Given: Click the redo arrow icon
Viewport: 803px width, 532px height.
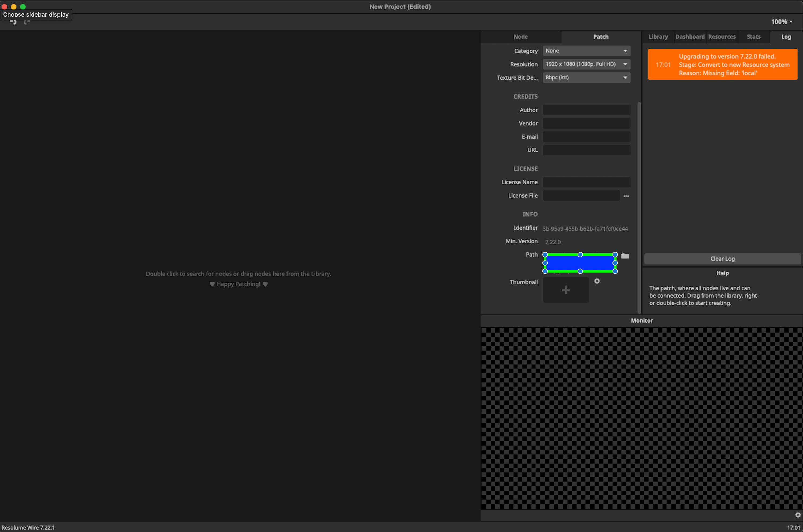Looking at the screenshot, I should click(x=27, y=22).
